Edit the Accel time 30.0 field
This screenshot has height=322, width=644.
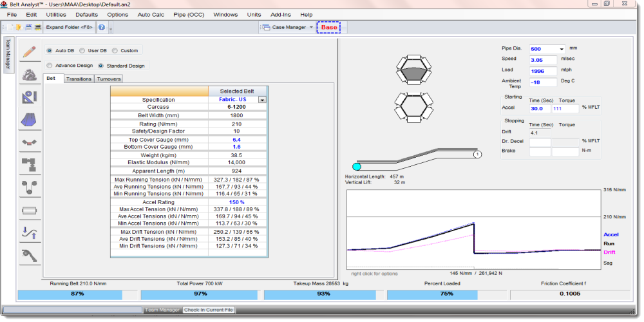[x=540, y=109]
